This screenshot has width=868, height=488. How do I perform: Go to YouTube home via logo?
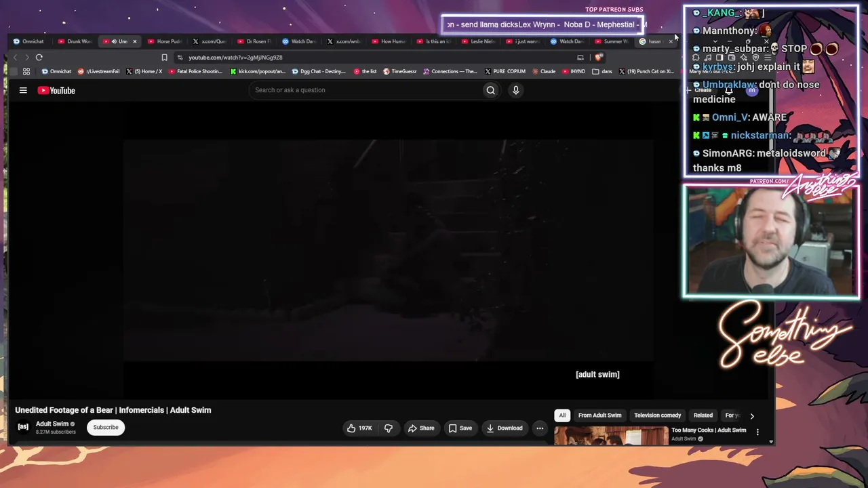tap(56, 90)
